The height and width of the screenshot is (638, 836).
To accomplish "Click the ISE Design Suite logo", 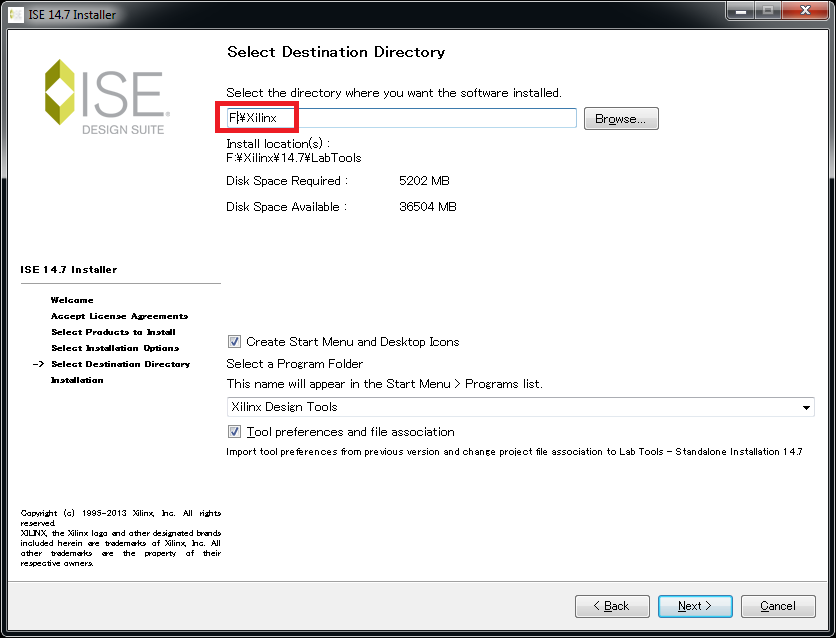I will pos(107,97).
